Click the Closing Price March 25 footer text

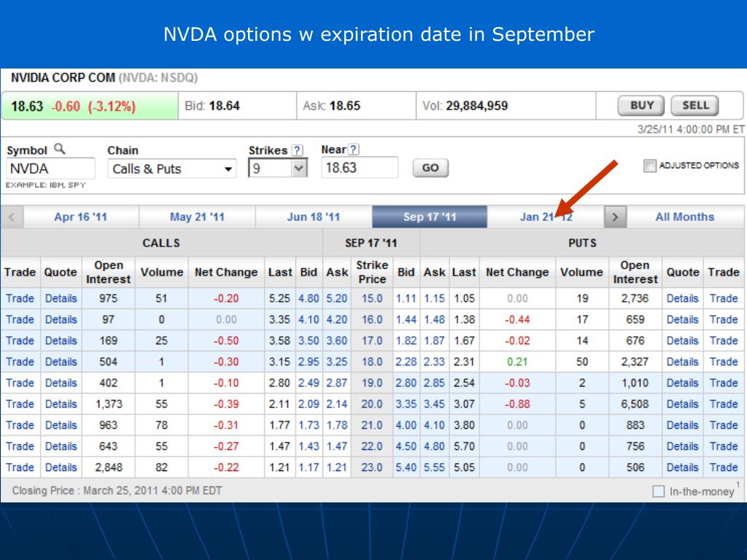coord(117,491)
